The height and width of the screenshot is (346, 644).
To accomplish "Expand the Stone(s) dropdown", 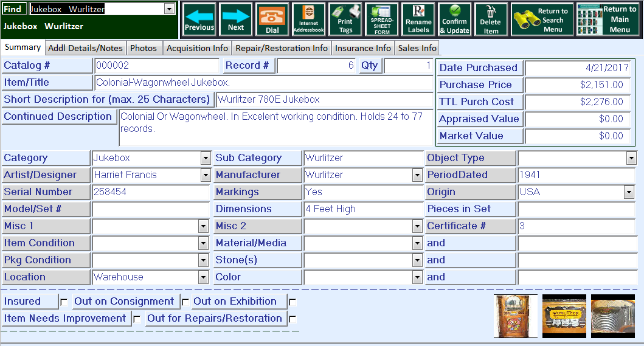I will click(x=417, y=260).
